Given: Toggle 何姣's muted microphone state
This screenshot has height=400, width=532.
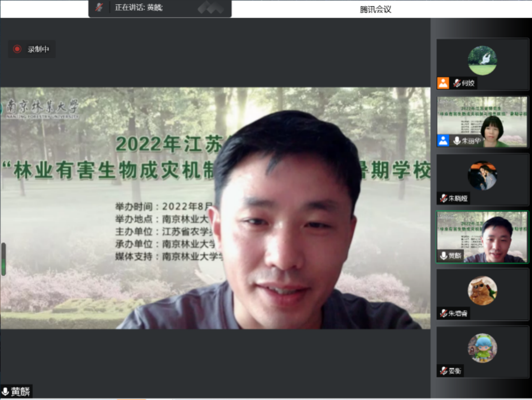Looking at the screenshot, I should click(456, 83).
